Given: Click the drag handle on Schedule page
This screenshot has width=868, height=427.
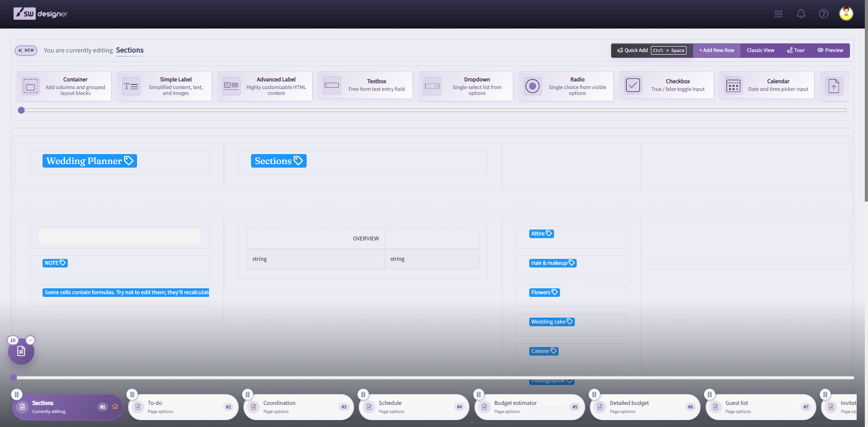Looking at the screenshot, I should (363, 394).
